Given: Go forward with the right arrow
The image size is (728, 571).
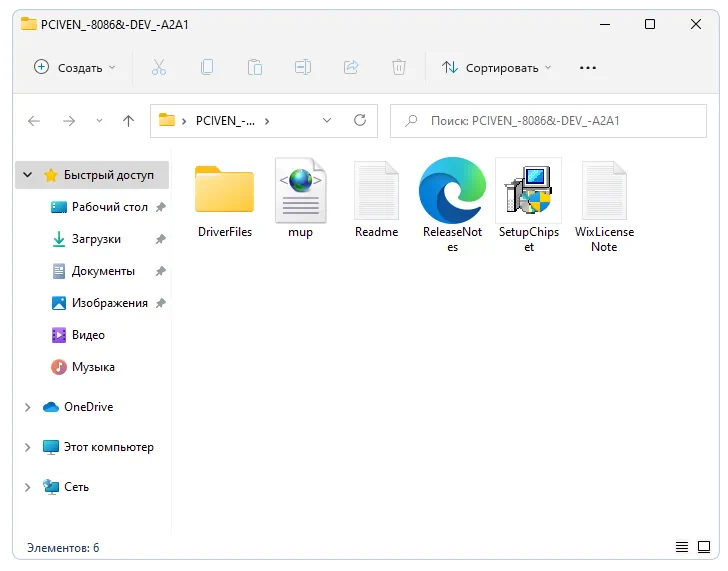Looking at the screenshot, I should 69,121.
